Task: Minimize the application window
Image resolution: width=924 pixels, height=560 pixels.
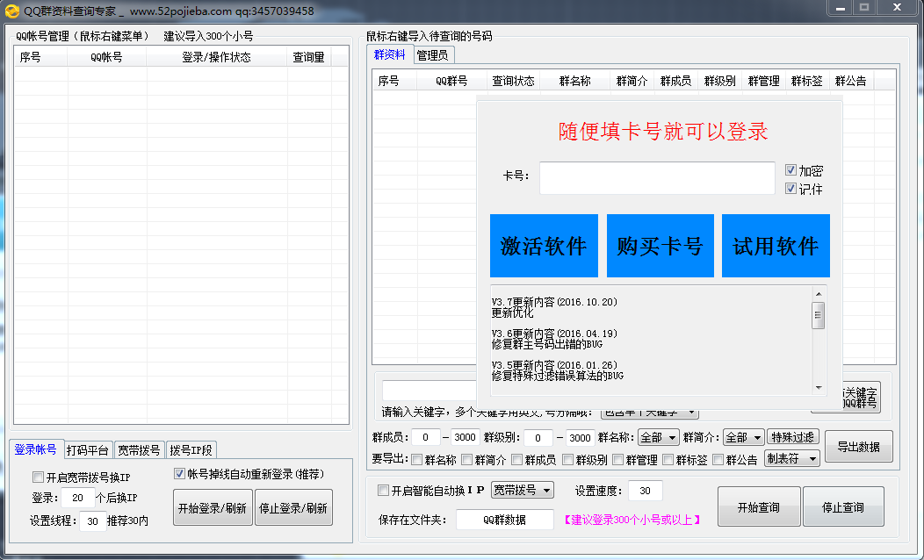Action: click(x=841, y=8)
